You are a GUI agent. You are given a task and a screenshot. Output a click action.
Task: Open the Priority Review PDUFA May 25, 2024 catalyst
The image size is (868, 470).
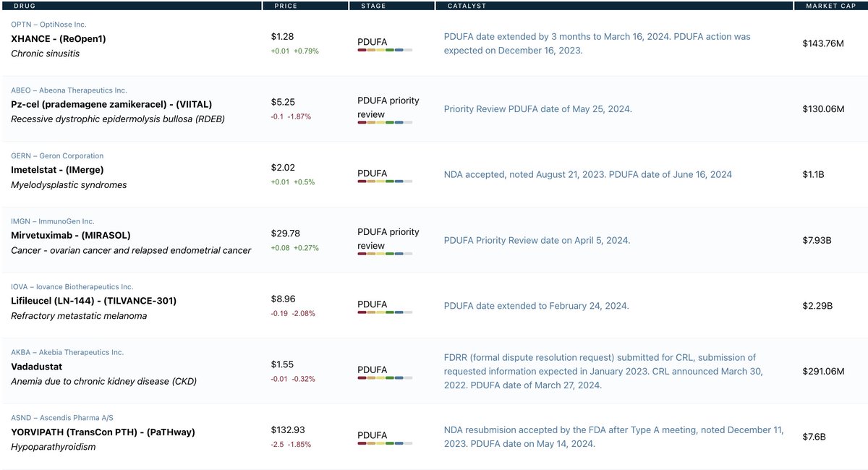pyautogui.click(x=537, y=109)
